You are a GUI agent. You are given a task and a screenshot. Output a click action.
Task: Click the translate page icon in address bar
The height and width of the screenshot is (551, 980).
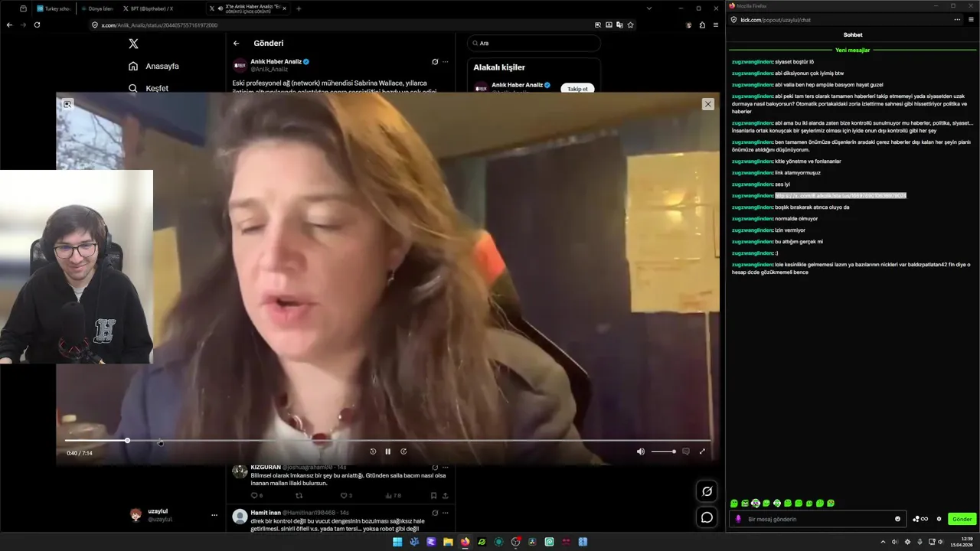coord(619,24)
